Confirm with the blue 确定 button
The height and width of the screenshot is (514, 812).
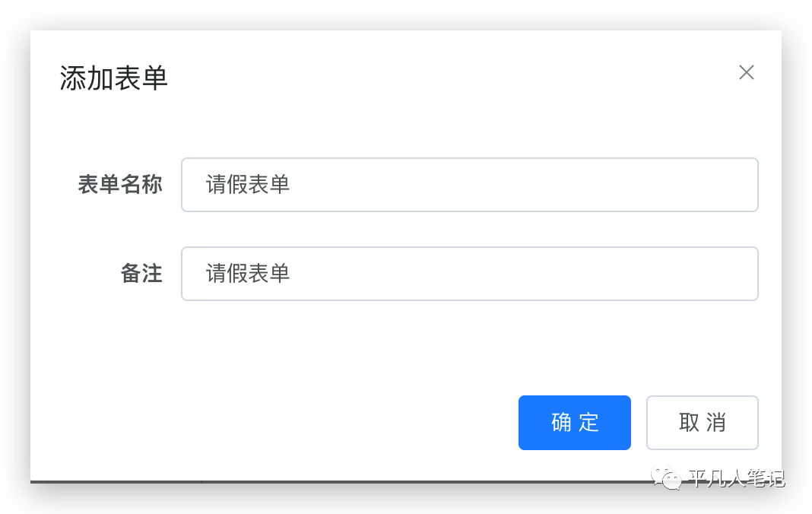574,423
